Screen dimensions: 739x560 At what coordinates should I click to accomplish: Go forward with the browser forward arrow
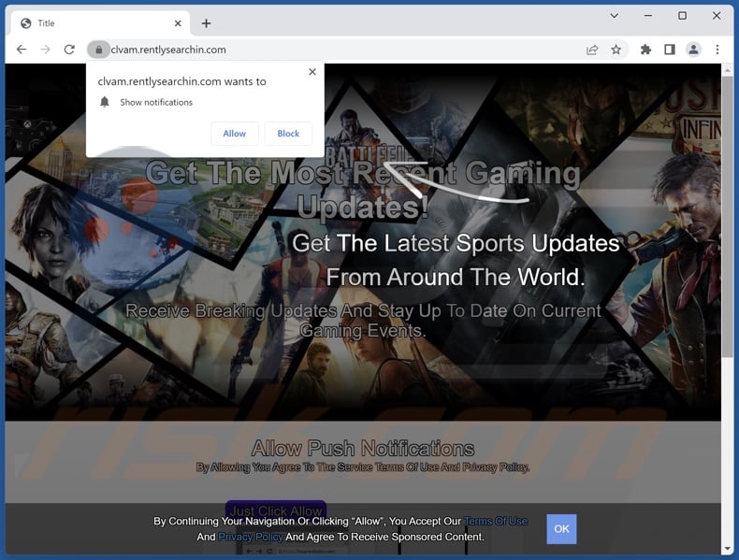tap(45, 50)
